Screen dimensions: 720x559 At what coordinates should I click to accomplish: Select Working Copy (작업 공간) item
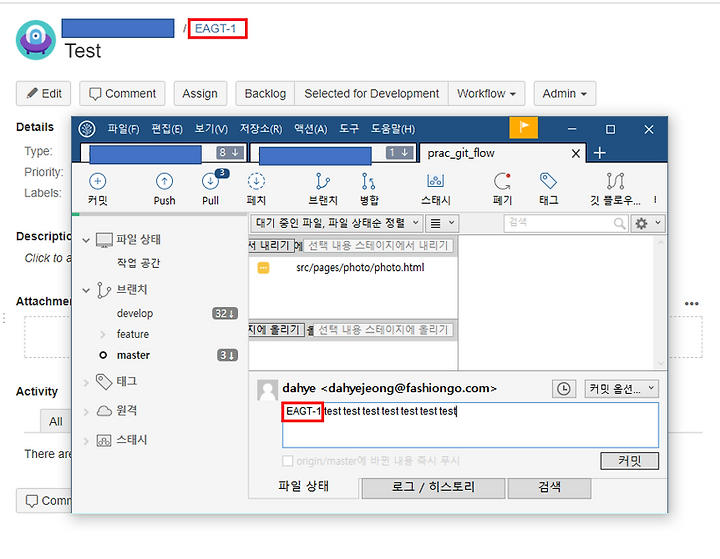tap(138, 263)
